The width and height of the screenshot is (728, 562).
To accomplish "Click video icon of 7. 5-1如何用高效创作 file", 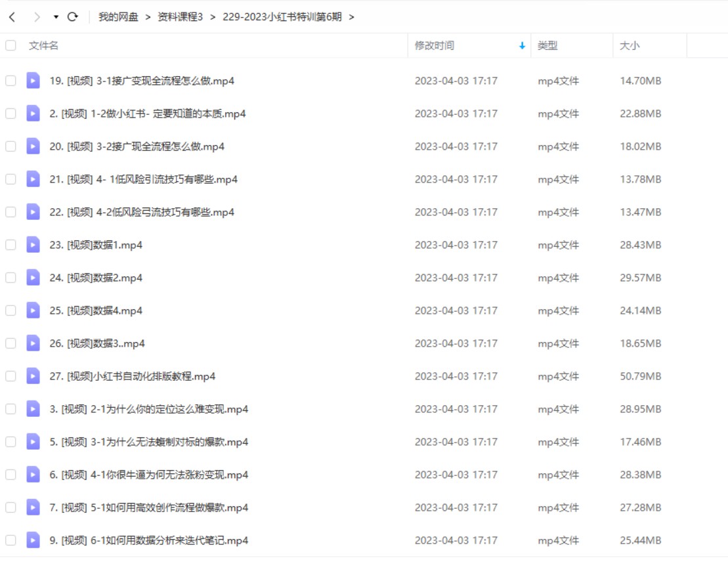I will pyautogui.click(x=33, y=508).
